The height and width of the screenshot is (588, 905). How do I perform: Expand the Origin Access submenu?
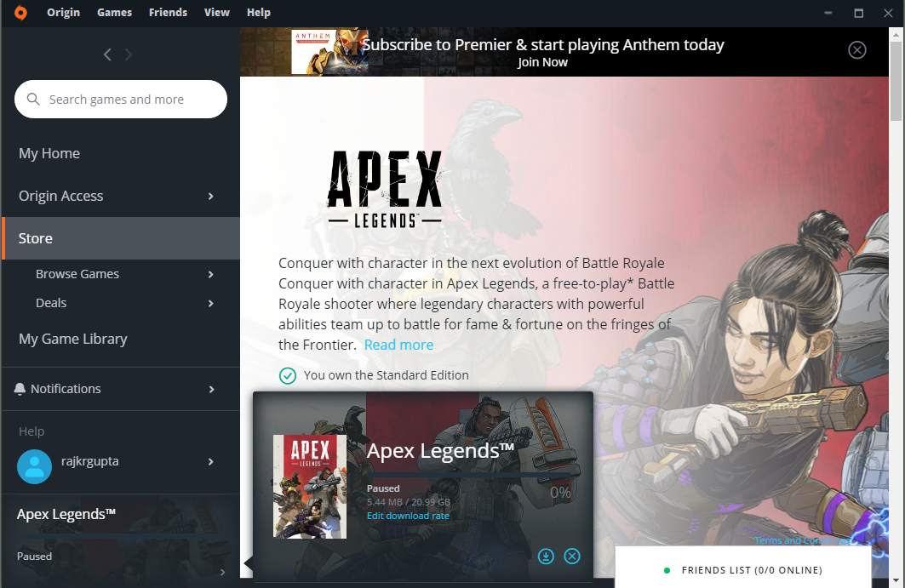(x=210, y=197)
